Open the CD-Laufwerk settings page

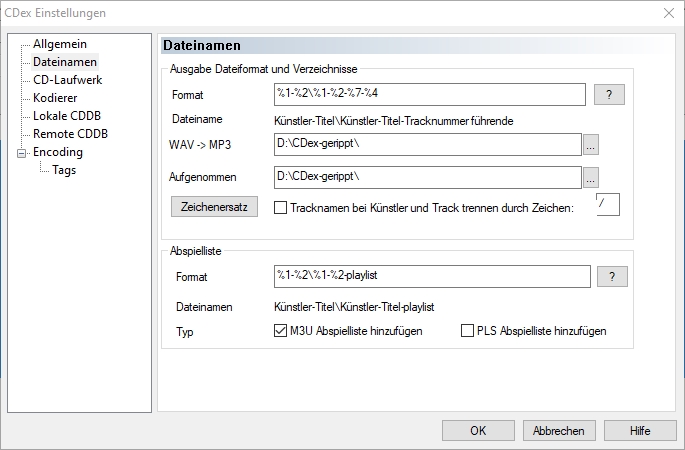(67, 80)
